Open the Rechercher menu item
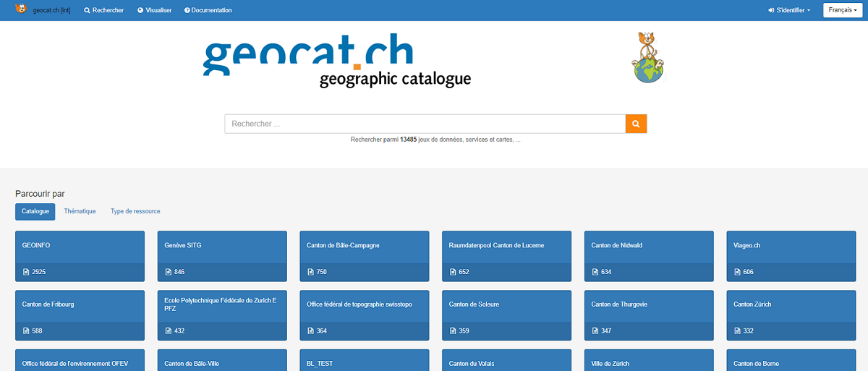Screen dimensions: 868x371 tap(103, 11)
